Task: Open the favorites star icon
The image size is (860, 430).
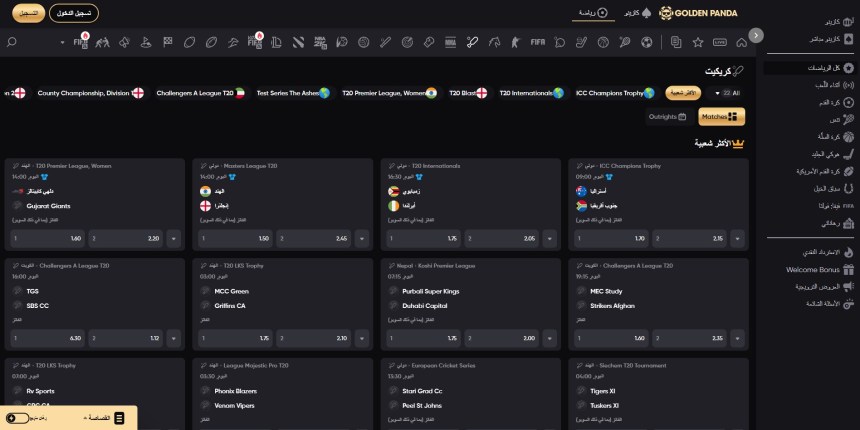Action: (698, 42)
